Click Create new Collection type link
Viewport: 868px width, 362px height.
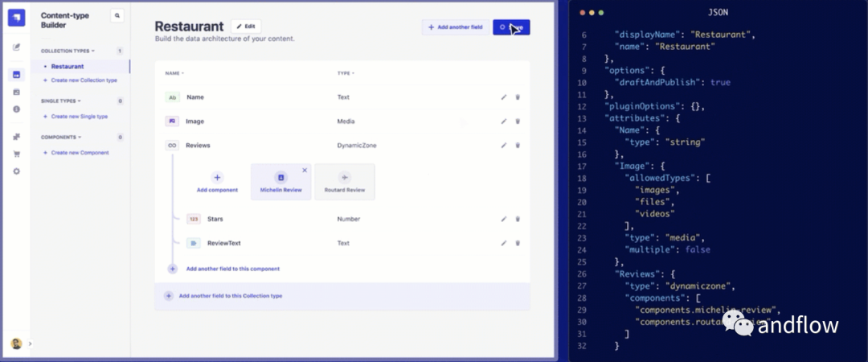point(84,80)
